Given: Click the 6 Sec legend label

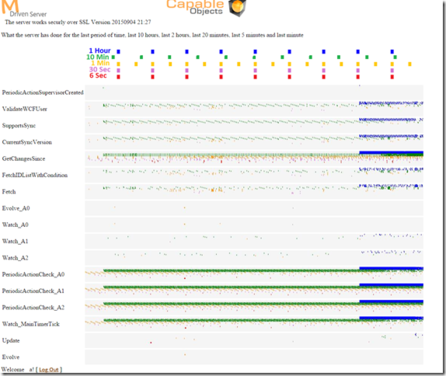Looking at the screenshot, I should click(98, 76).
